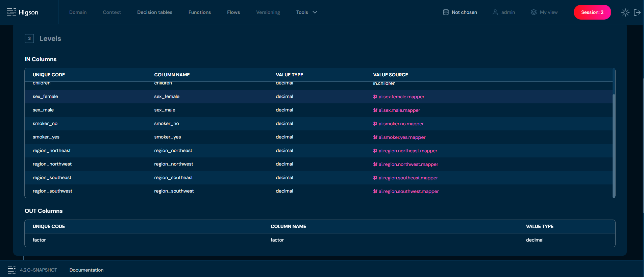Click the Session: 2 button
The width and height of the screenshot is (644, 277).
(x=592, y=12)
